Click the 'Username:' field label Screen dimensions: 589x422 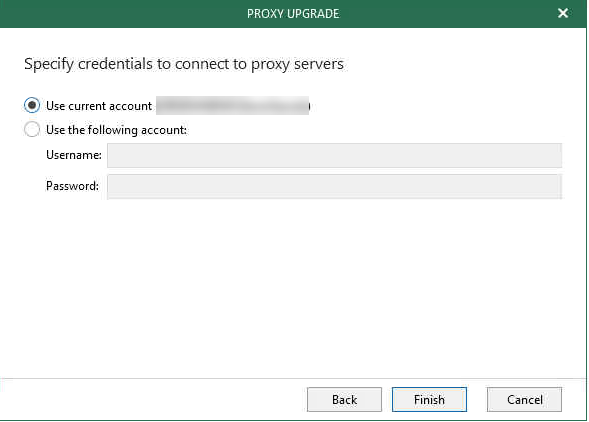click(x=74, y=155)
